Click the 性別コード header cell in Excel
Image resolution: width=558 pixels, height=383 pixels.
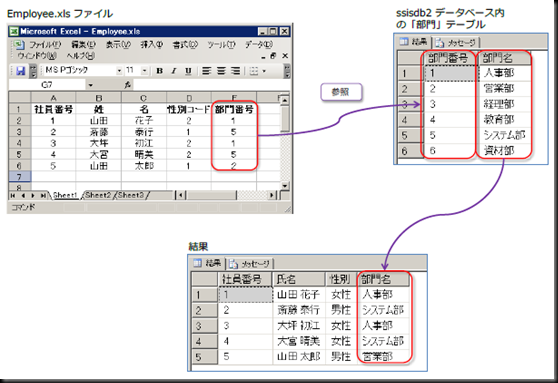point(189,109)
